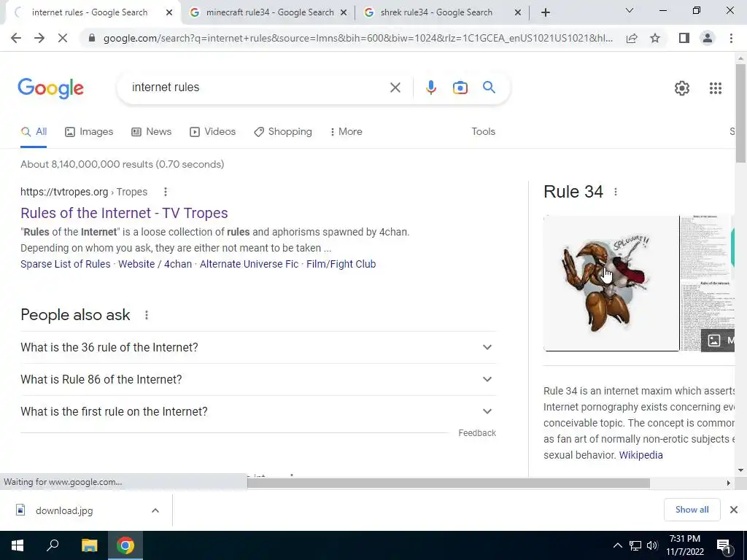Screen dimensions: 747x560
Task: Expand download.jpg options chevron
Action: 155,510
